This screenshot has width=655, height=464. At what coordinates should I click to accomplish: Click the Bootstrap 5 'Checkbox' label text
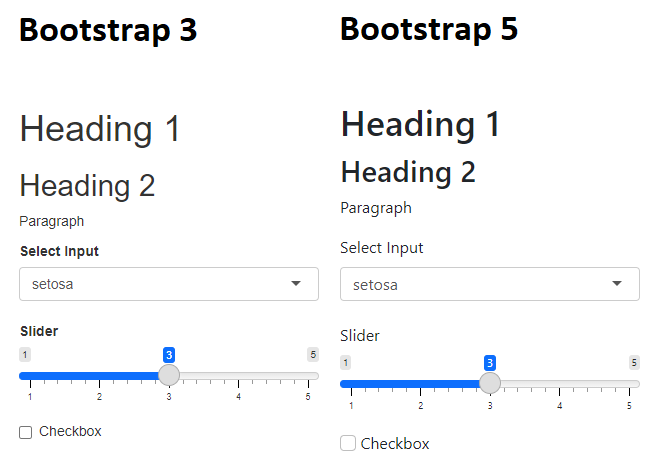395,444
